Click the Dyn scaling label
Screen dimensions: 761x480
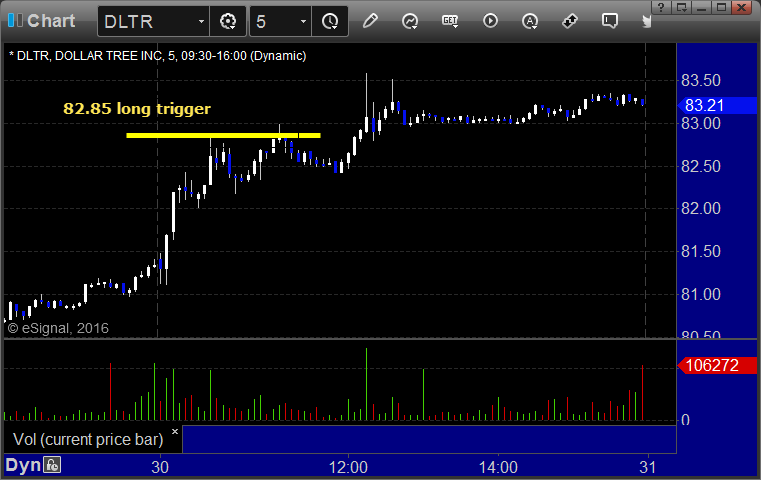[23, 465]
